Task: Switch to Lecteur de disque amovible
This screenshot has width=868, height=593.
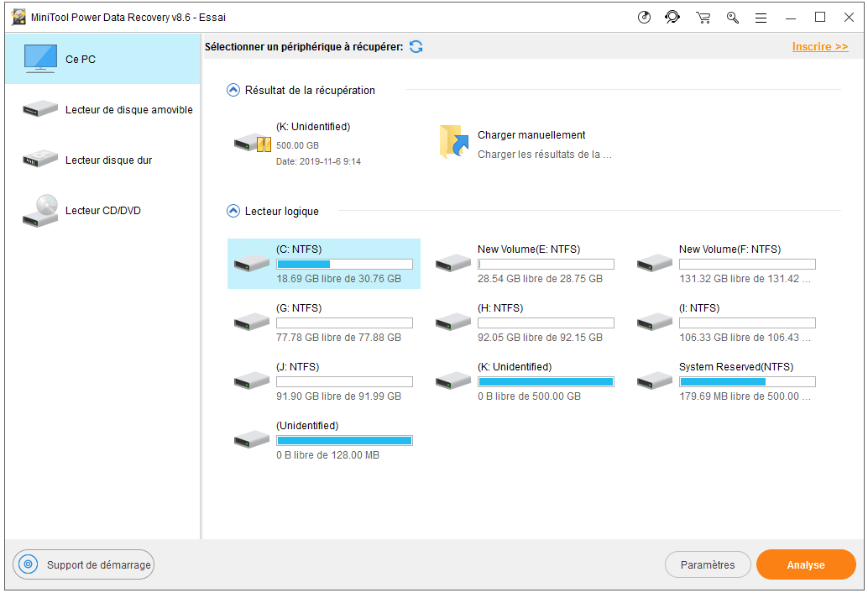Action: click(x=102, y=109)
